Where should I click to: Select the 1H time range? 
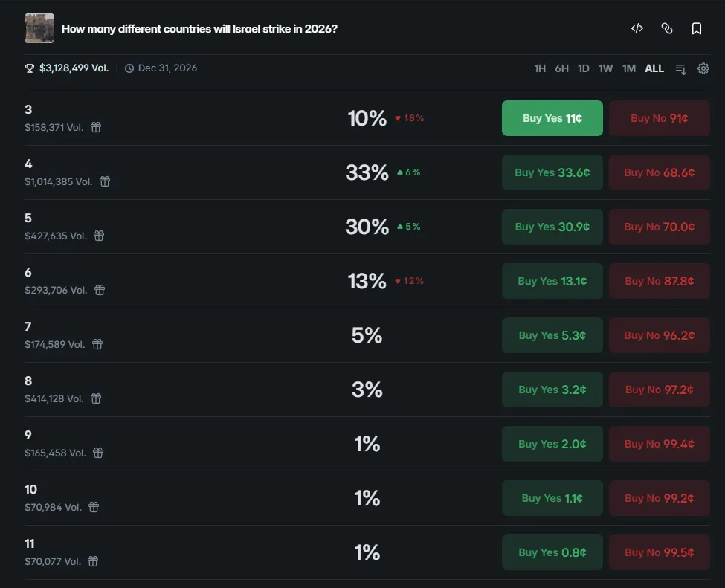pyautogui.click(x=540, y=68)
